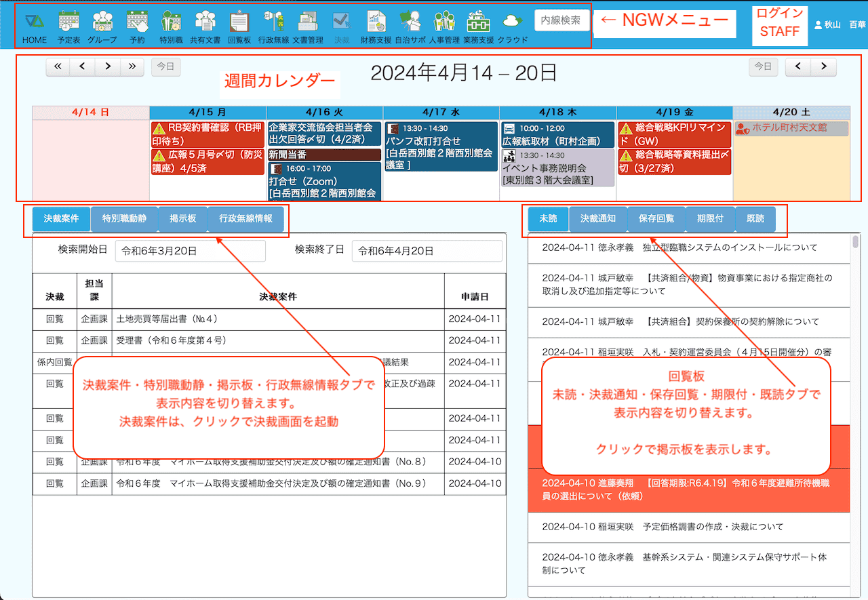Click right-side next arrow beside 今日
868x600 pixels.
click(x=823, y=66)
